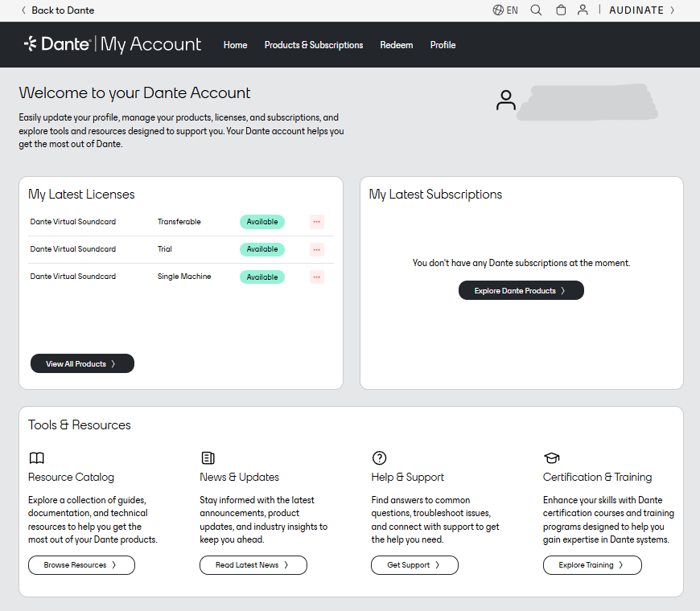Click the Welcome to your Dante Account heading
Image resolution: width=700 pixels, height=611 pixels.
tap(134, 92)
